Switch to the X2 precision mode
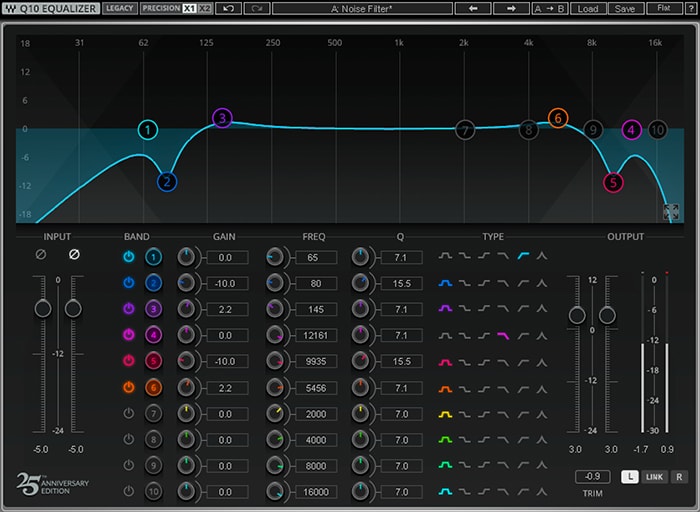700x512 pixels. (x=205, y=8)
